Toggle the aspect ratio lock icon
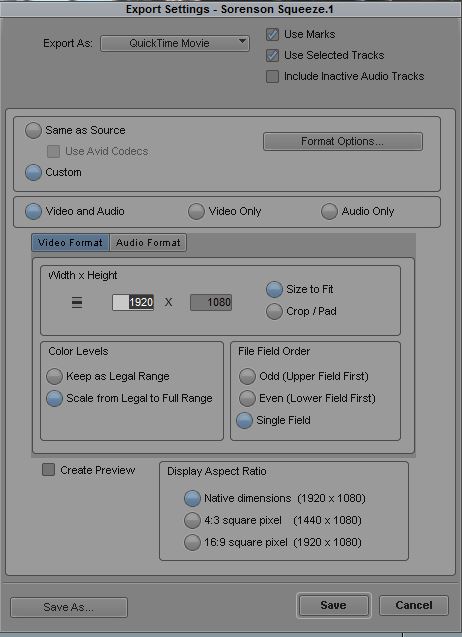This screenshot has width=462, height=637. 77,303
